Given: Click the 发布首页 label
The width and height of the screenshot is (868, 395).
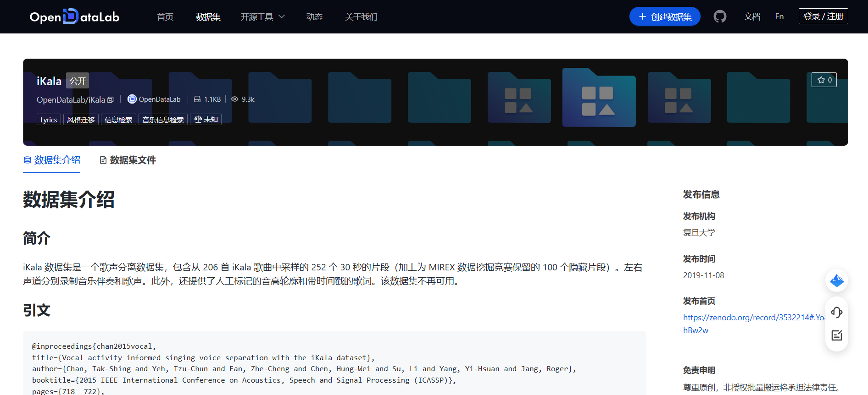Looking at the screenshot, I should coord(699,301).
